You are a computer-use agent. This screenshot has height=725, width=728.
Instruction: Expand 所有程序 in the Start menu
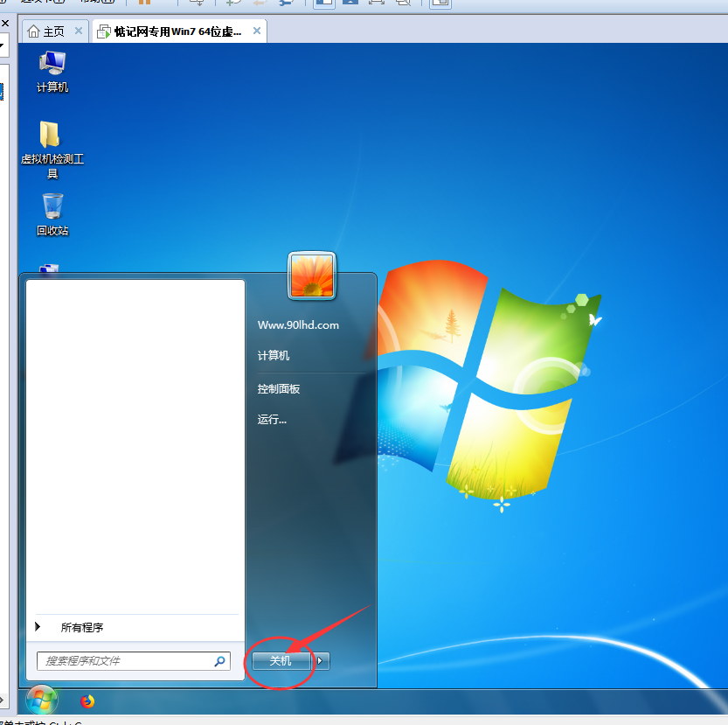pyautogui.click(x=82, y=627)
